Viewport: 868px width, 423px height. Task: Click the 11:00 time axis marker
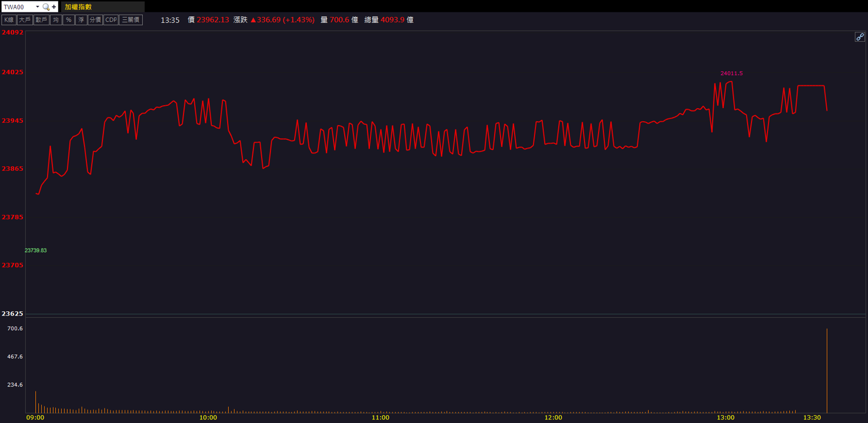click(x=380, y=418)
